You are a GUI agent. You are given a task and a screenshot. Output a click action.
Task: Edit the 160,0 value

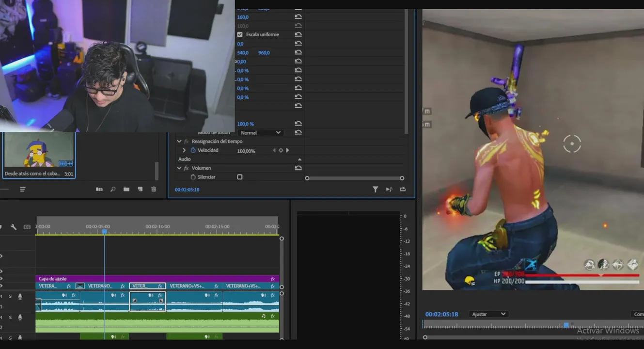(243, 17)
